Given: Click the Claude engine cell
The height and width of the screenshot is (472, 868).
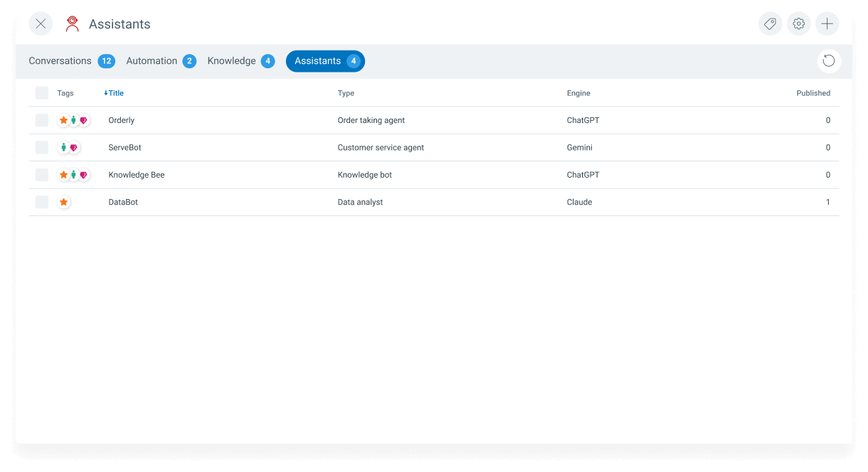Looking at the screenshot, I should [x=579, y=202].
